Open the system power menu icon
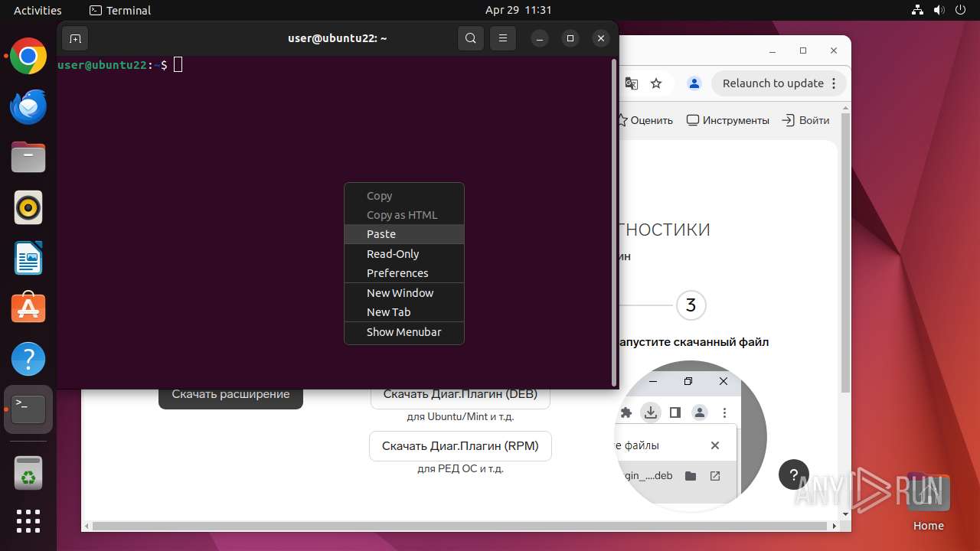Screen dimensions: 980x551 point(960,10)
